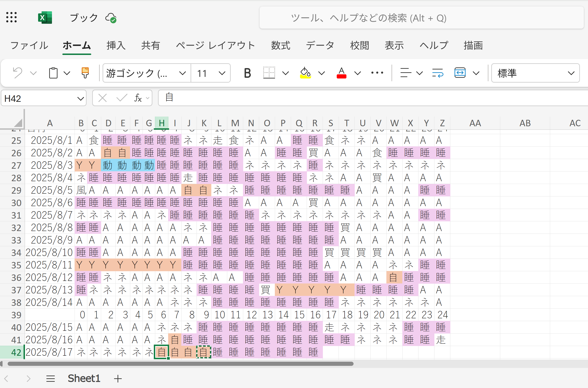Switch to the 挿入 tab

tap(116, 45)
